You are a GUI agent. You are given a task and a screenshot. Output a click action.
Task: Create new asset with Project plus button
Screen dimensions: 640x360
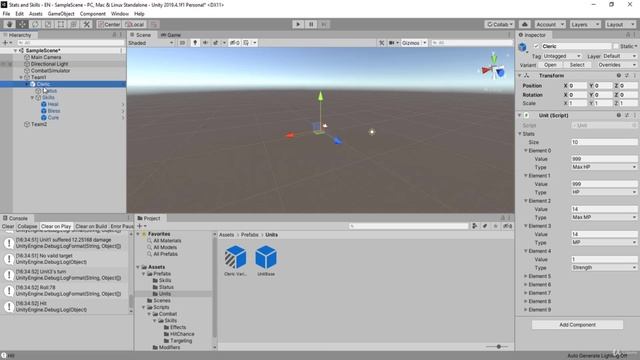[140, 226]
